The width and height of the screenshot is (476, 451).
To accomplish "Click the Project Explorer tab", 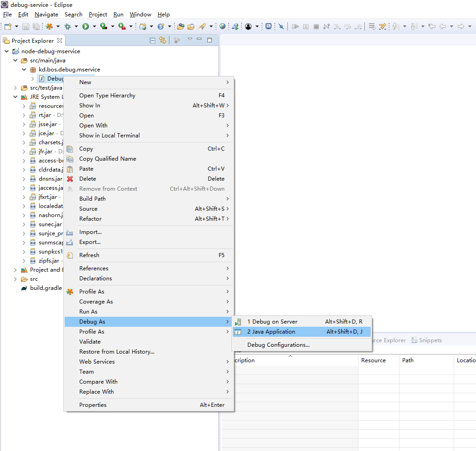I will click(x=32, y=41).
